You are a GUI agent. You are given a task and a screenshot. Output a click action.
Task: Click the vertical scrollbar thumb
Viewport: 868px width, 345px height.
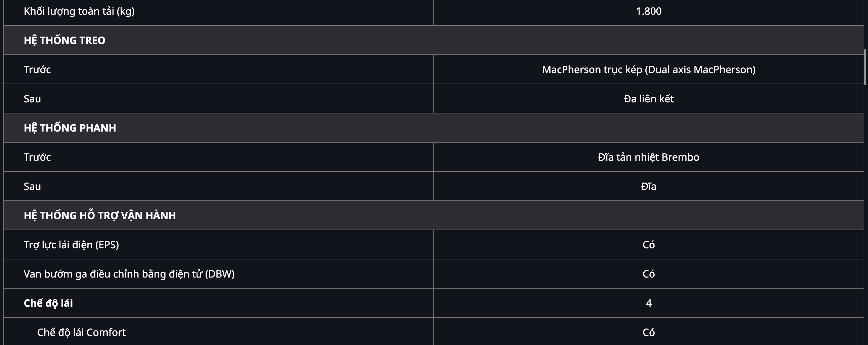pyautogui.click(x=865, y=67)
